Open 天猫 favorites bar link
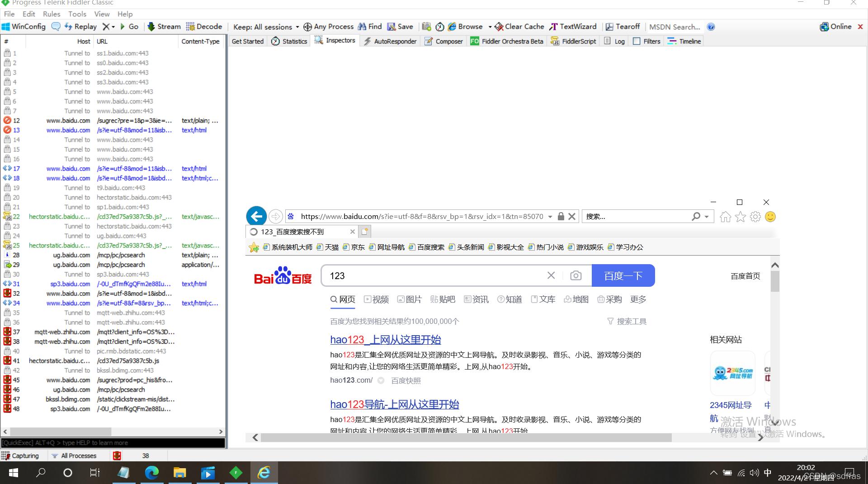Viewport: 868px width, 484px height. pos(328,247)
